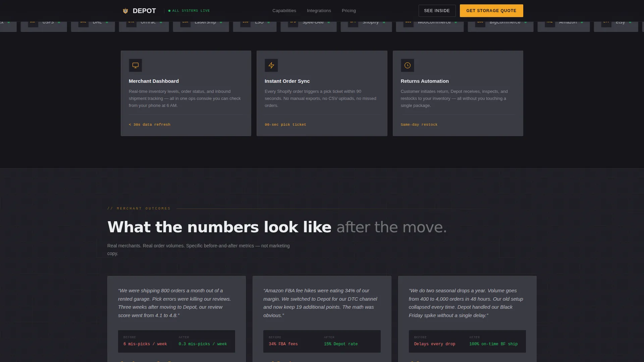This screenshot has height=362, width=644.
Task: Click the GET STORAGE QUOTE button
Action: coord(491,11)
